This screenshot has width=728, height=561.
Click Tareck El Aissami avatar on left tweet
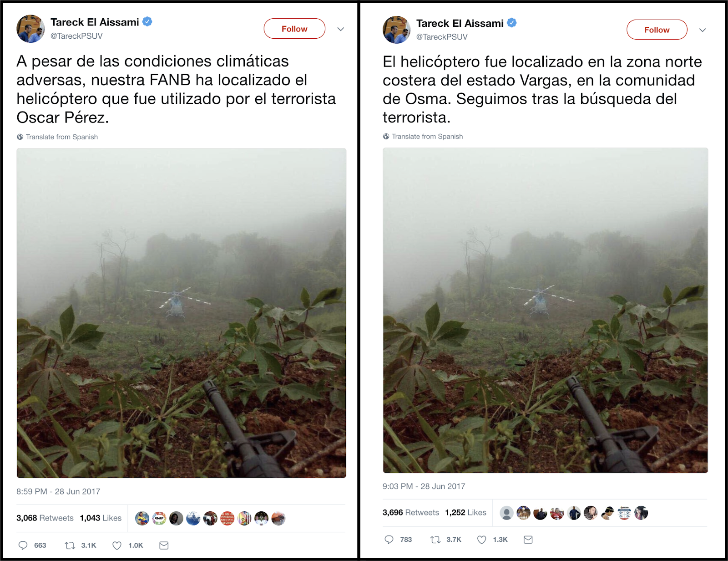30,29
